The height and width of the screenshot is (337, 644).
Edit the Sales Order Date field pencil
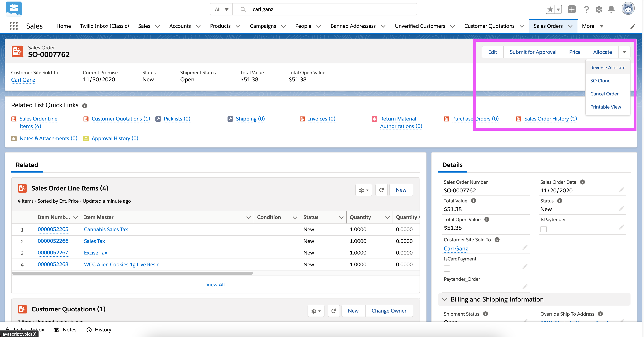tap(622, 190)
